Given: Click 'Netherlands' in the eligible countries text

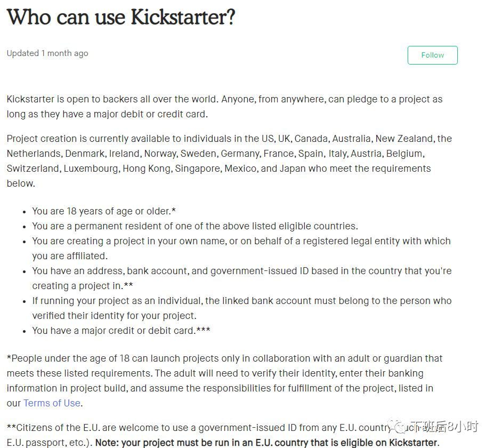Looking at the screenshot, I should point(35,154).
